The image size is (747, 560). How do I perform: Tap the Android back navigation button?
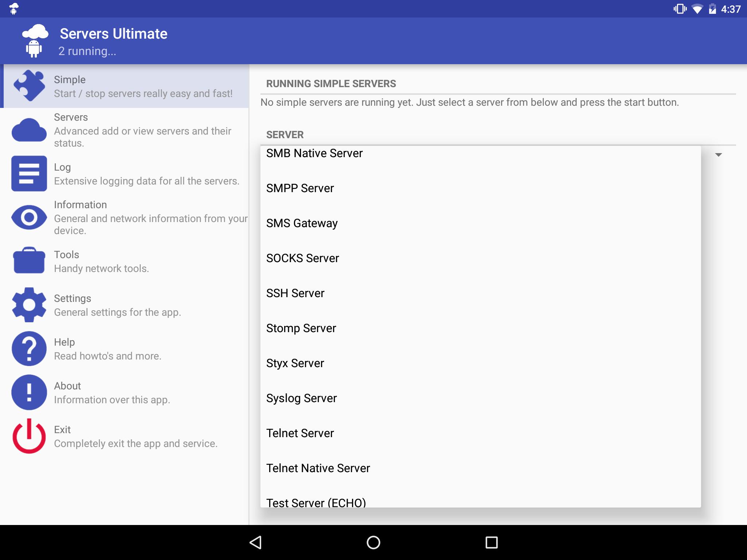pos(256,542)
